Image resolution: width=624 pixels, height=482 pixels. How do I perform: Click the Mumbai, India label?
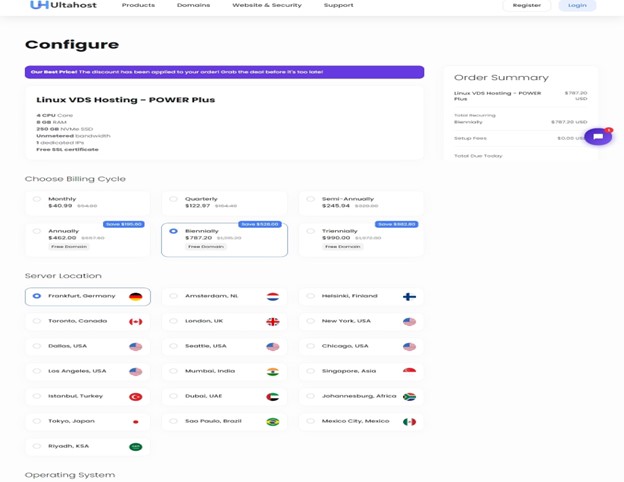point(210,371)
